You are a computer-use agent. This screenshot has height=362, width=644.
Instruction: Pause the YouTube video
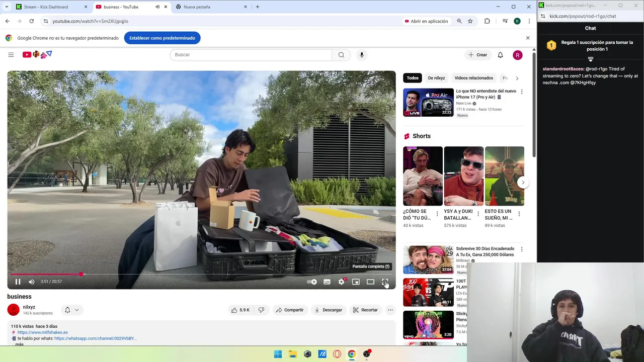tap(18, 282)
